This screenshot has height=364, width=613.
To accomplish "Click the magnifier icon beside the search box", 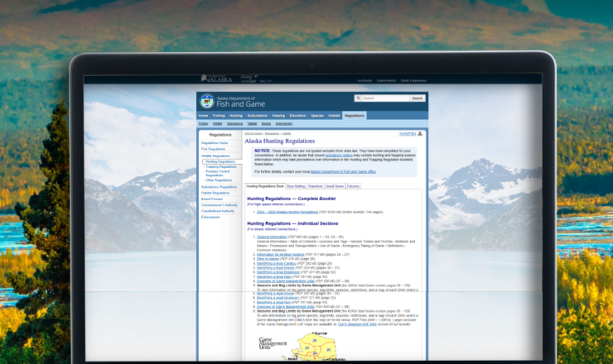I will click(x=358, y=98).
